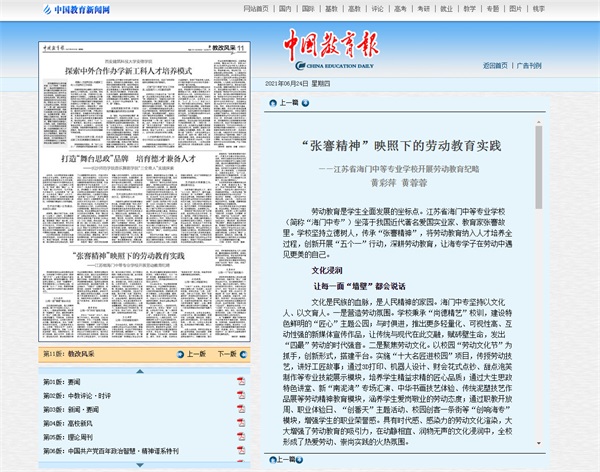
Task: Click the 广告刊例 link
Action: tap(529, 65)
